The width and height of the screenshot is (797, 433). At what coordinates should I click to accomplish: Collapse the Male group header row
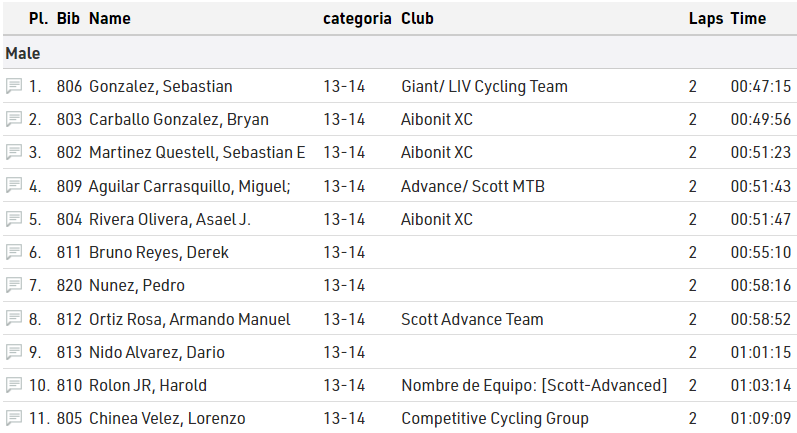[x=23, y=53]
